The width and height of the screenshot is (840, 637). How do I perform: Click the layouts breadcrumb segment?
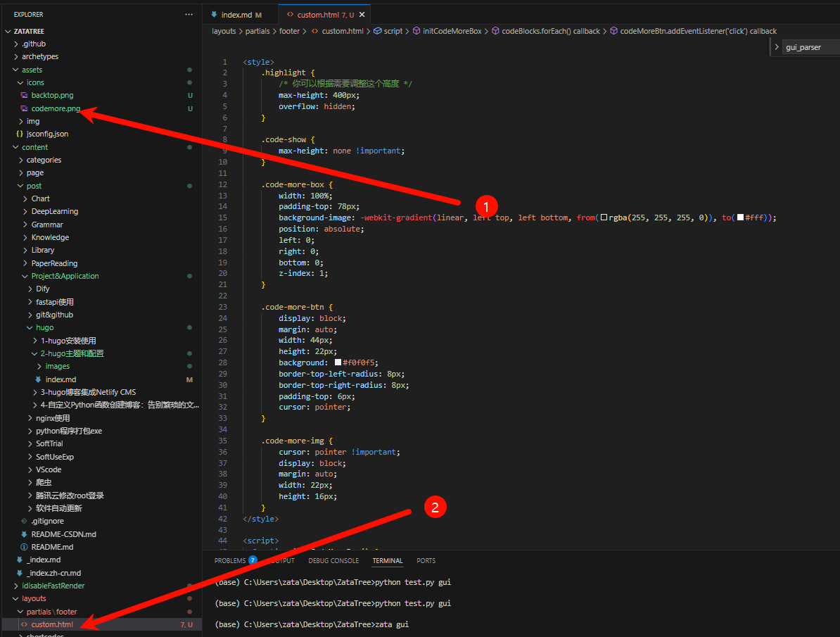pyautogui.click(x=224, y=31)
